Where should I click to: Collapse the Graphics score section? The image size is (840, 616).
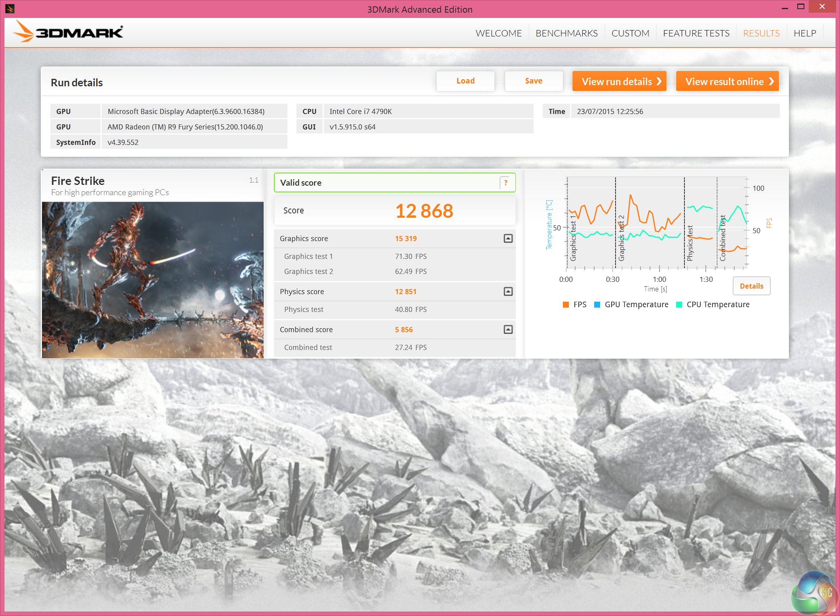(508, 238)
